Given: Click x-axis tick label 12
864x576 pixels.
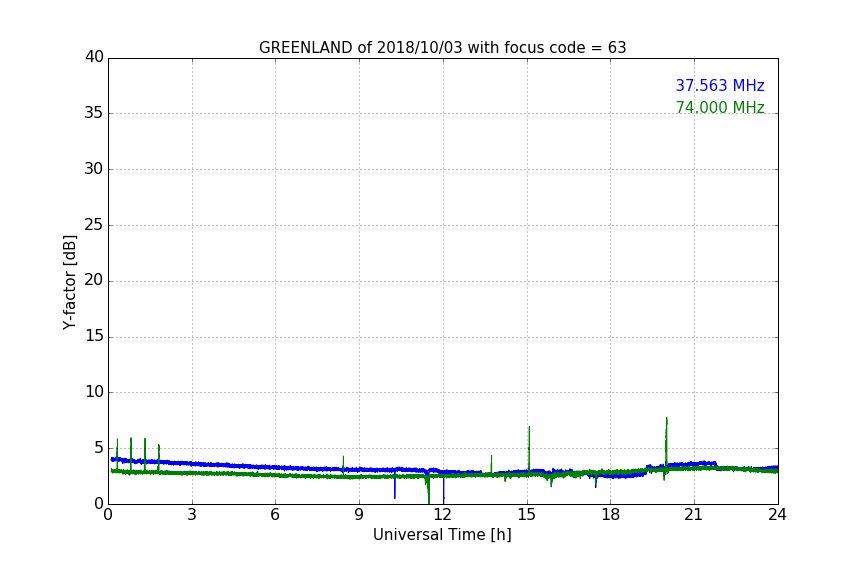Looking at the screenshot, I should coord(442,515).
